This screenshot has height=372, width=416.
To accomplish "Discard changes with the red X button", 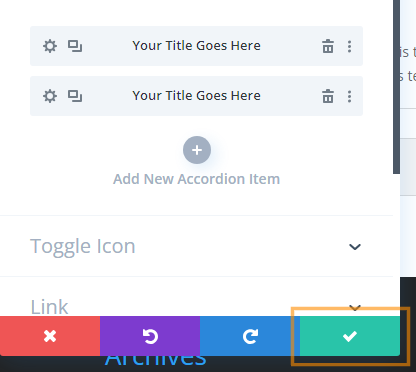I will tap(50, 336).
